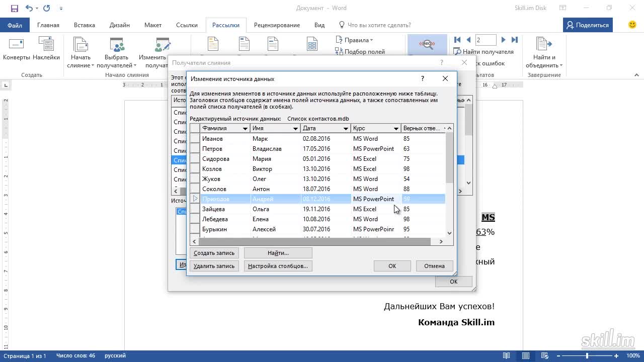
Task: Click help question mark in Изменение источника данных
Action: pyautogui.click(x=423, y=78)
